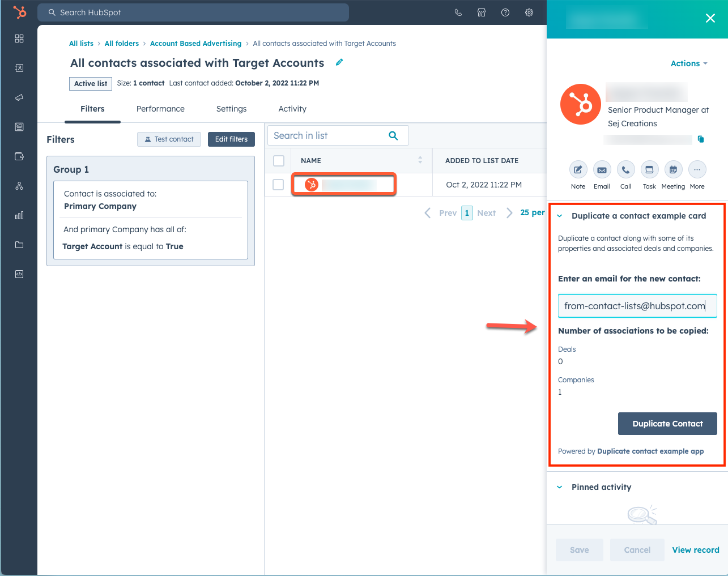Select page 1 in pagination

[x=467, y=213]
